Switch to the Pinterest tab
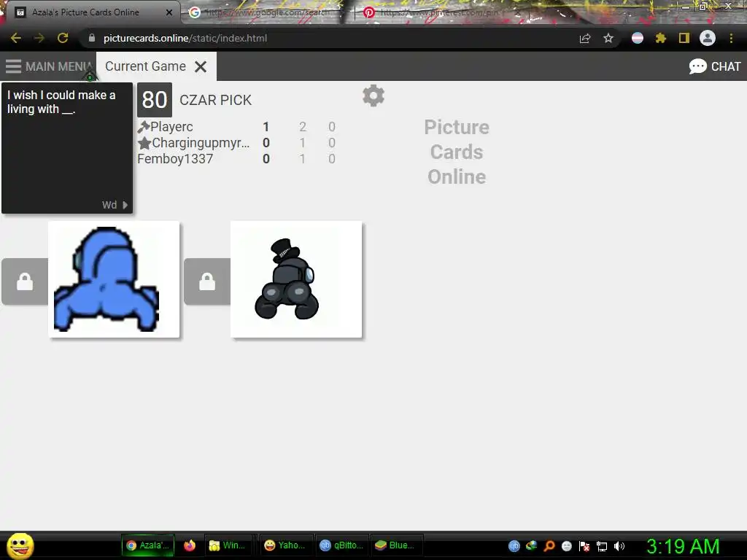The height and width of the screenshot is (560, 747). pyautogui.click(x=438, y=12)
